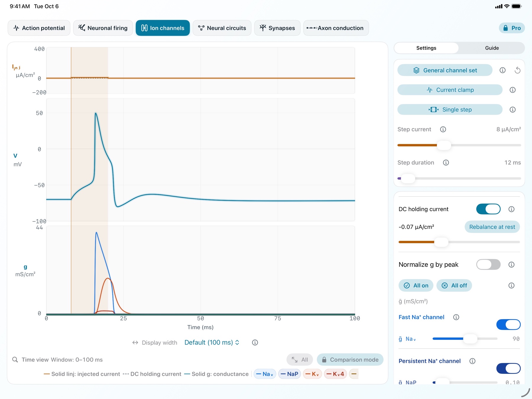Open the Step duration info icon
This screenshot has height=399, width=532.
pyautogui.click(x=446, y=163)
